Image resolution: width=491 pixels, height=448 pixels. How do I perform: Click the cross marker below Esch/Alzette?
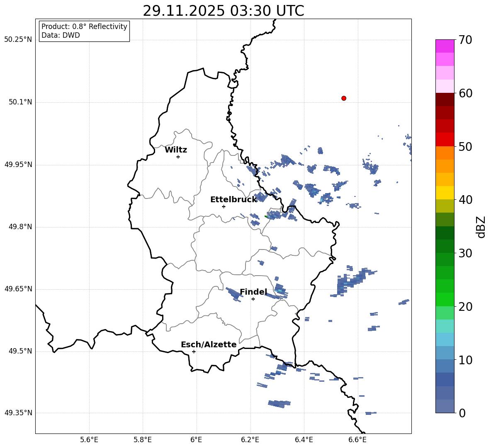pyautogui.click(x=194, y=351)
